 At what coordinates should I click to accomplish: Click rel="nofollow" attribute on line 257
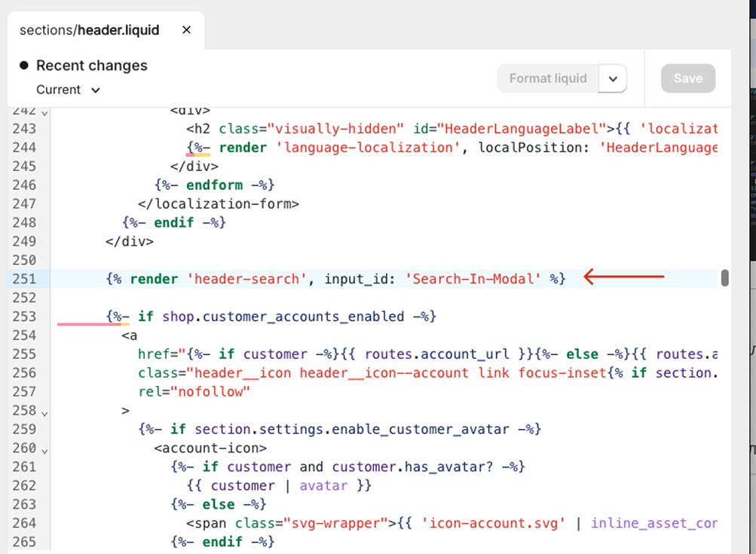click(194, 391)
